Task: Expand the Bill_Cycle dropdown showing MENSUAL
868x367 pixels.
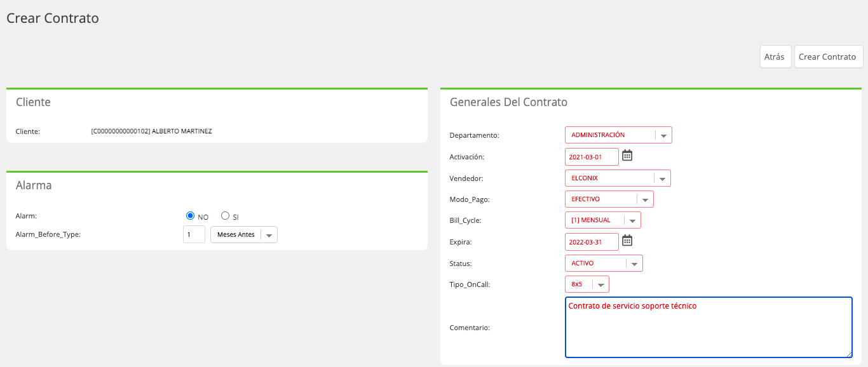Action: point(603,220)
